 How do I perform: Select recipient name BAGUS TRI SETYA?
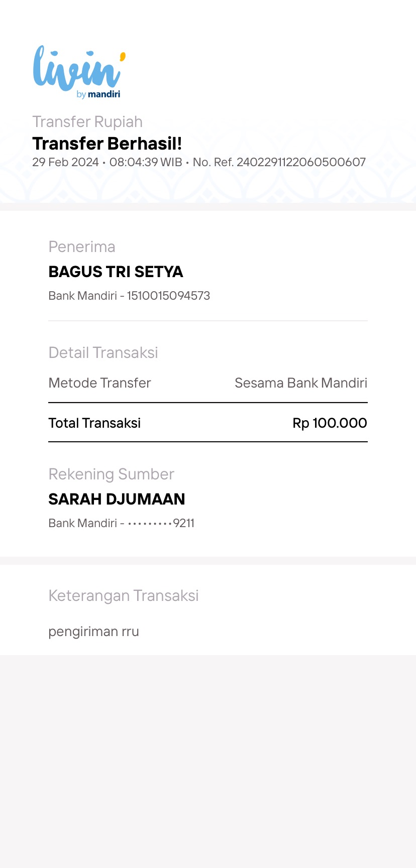pyautogui.click(x=116, y=272)
